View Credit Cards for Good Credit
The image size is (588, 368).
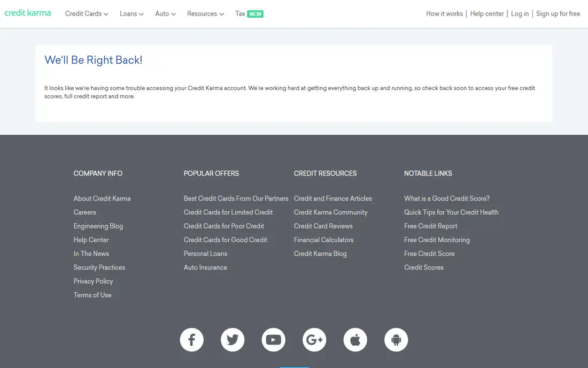(226, 240)
